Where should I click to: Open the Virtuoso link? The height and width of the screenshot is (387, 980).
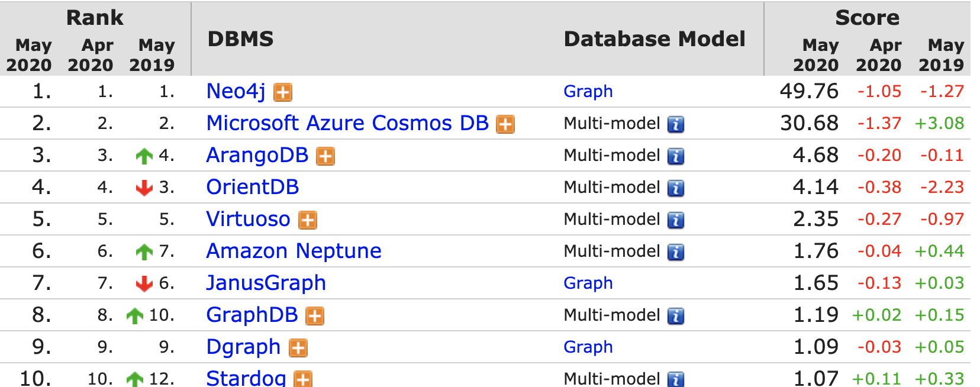pos(248,219)
